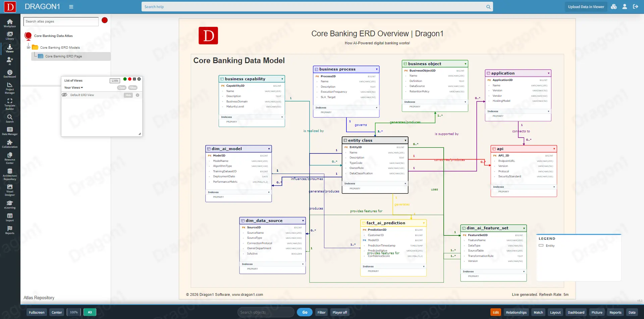The image size is (644, 319).
Task: Click the cubes icon in the top header
Action: (614, 6)
